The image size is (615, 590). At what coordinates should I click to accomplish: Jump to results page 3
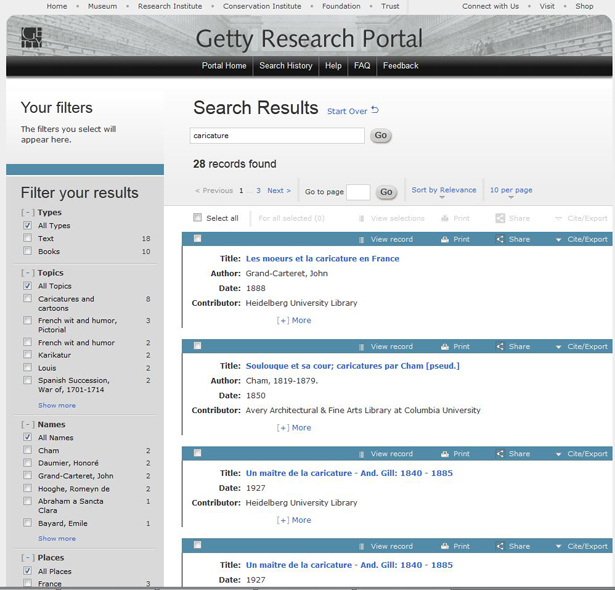[x=258, y=190]
